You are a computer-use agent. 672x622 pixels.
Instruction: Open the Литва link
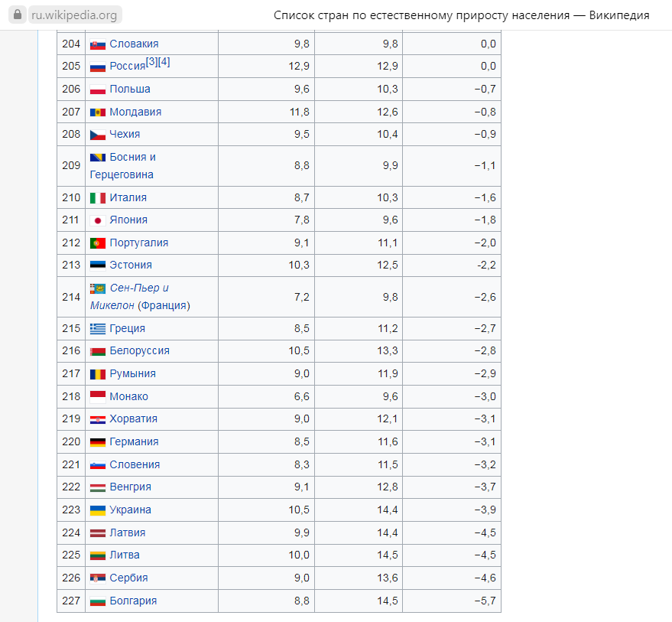tap(125, 555)
